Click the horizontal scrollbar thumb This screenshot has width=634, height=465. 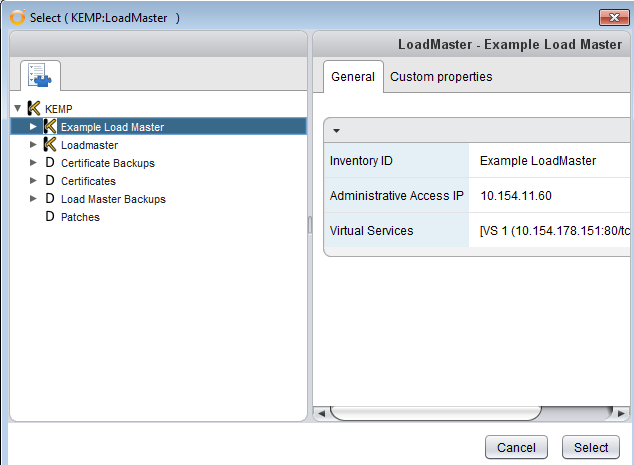[436, 413]
